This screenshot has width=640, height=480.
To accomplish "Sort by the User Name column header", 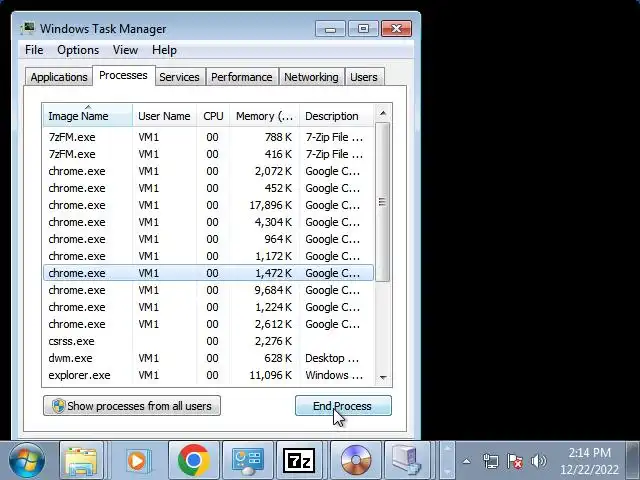I will point(164,116).
